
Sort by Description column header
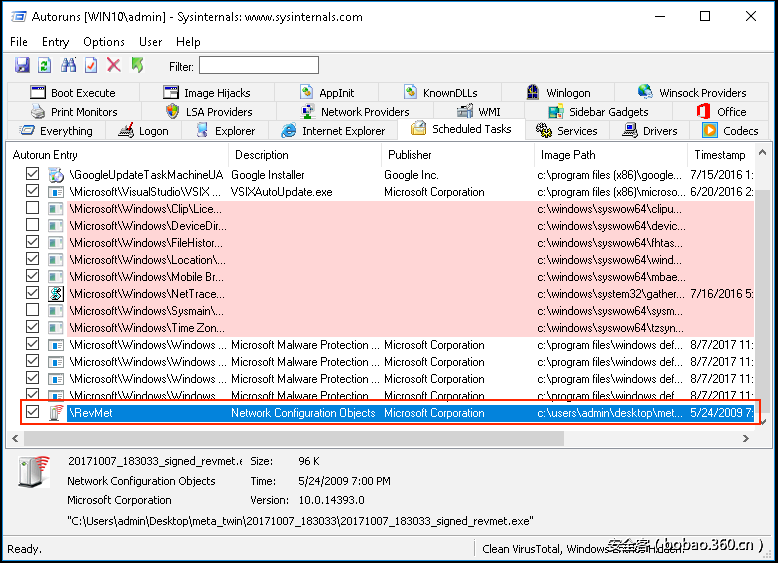click(x=305, y=155)
